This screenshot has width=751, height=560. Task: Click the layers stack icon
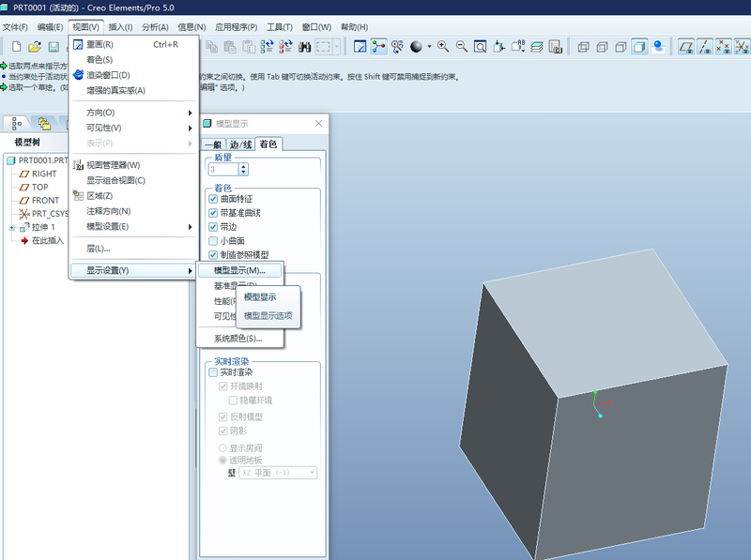point(537,46)
